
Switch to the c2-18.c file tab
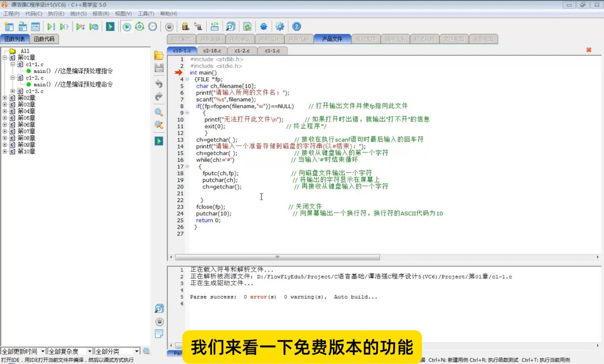pyautogui.click(x=212, y=51)
